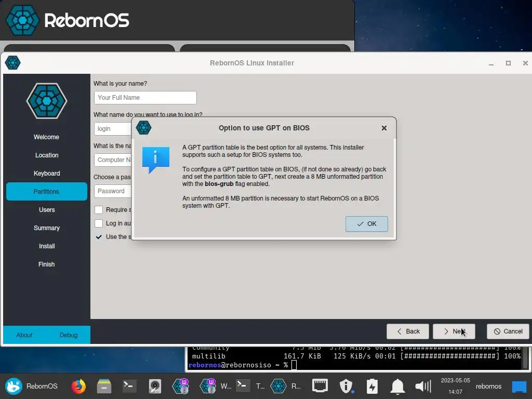
Task: Click the multilib line in the terminal
Action: coord(356,356)
